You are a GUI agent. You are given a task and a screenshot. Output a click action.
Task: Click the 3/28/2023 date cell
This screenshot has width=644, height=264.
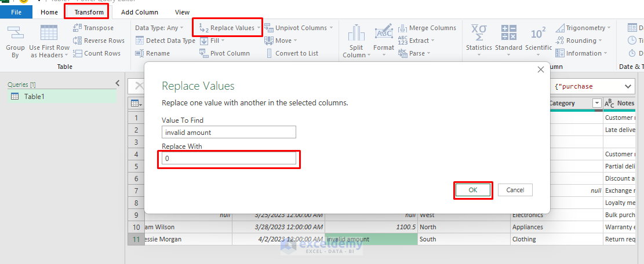point(278,227)
